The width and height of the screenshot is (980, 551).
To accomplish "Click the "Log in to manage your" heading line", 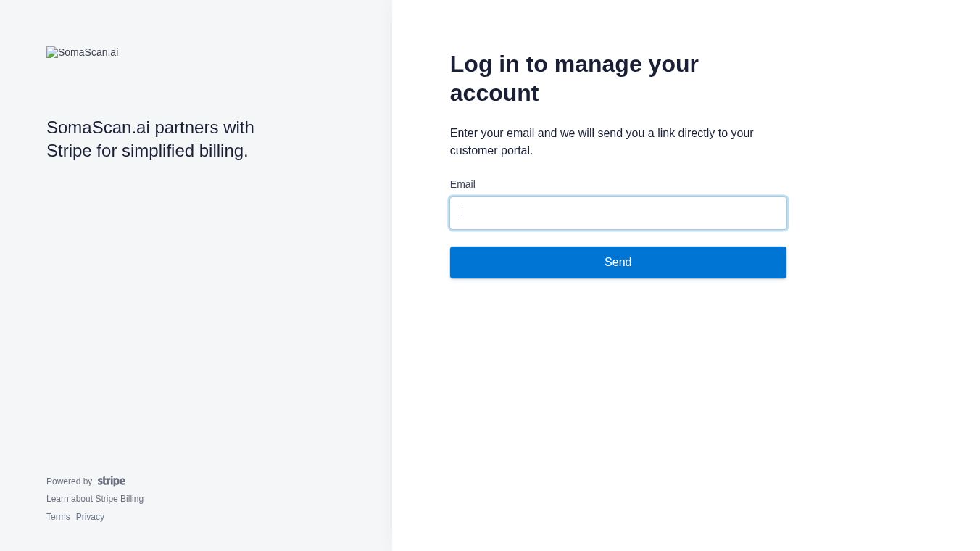I will pos(573,65).
